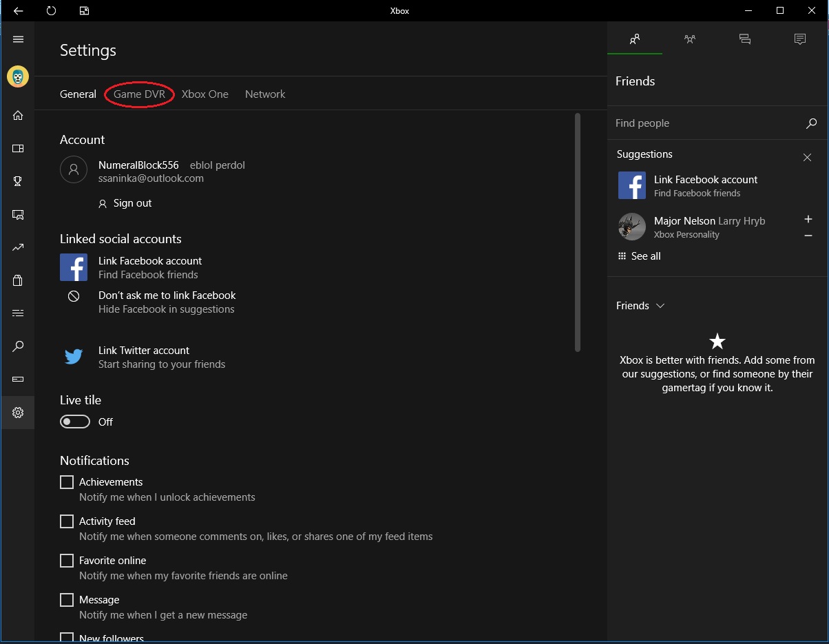This screenshot has width=829, height=644.
Task: Go to Home in the sidebar
Action: point(18,115)
